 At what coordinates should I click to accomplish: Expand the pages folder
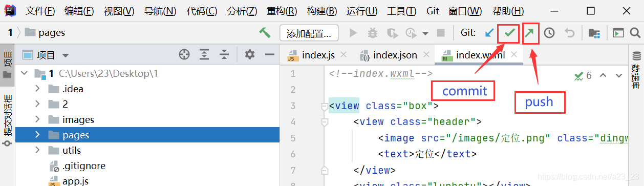(37, 135)
